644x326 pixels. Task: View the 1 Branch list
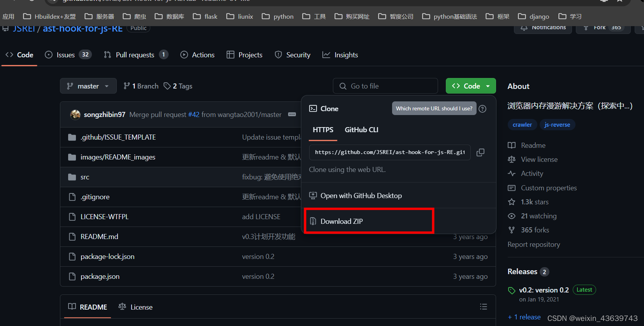(x=141, y=86)
